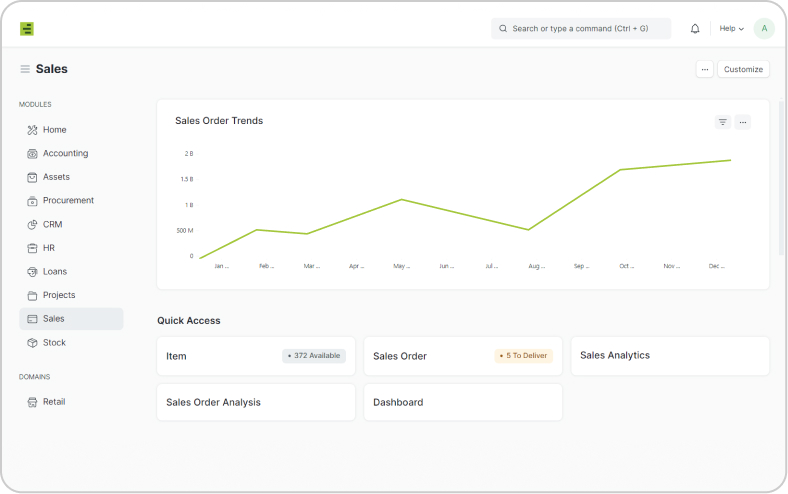Toggle sidebar with hamburger menu icon
The width and height of the screenshot is (788, 494).
[x=25, y=69]
